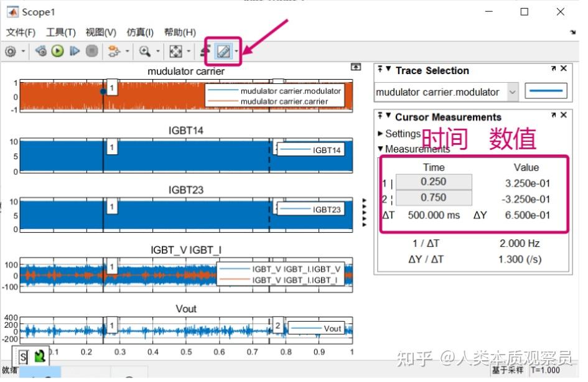
Task: Click cursor 1 time field 0.250
Action: [x=434, y=182]
